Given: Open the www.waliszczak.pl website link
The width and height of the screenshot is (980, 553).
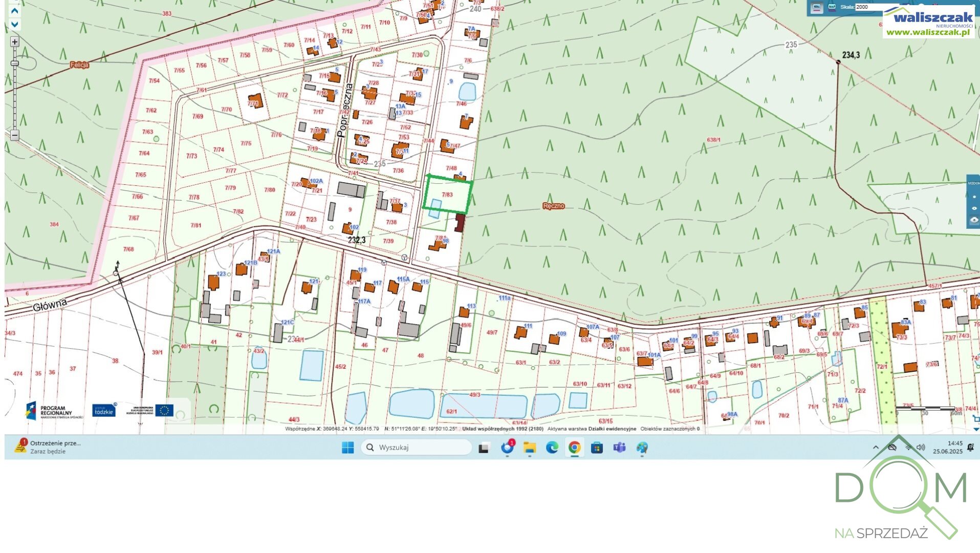Looking at the screenshot, I should (x=928, y=32).
